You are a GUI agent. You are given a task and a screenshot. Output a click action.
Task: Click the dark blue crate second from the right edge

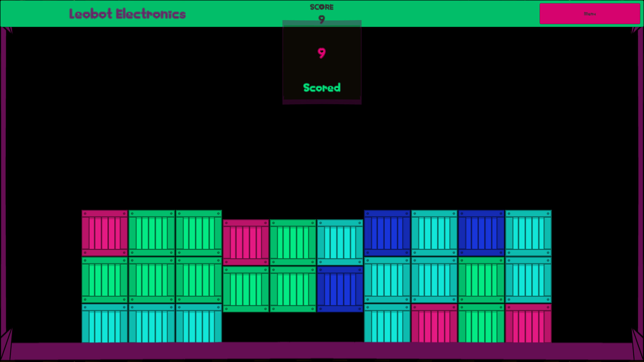pyautogui.click(x=481, y=232)
